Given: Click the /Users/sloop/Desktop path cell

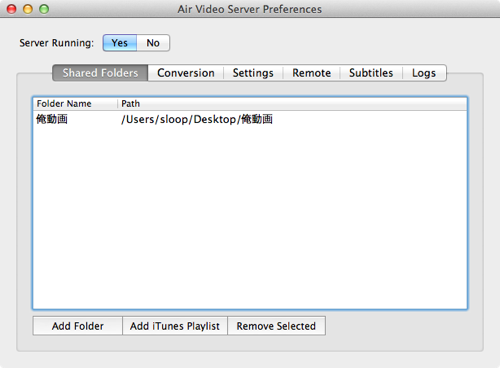Looking at the screenshot, I should point(197,119).
